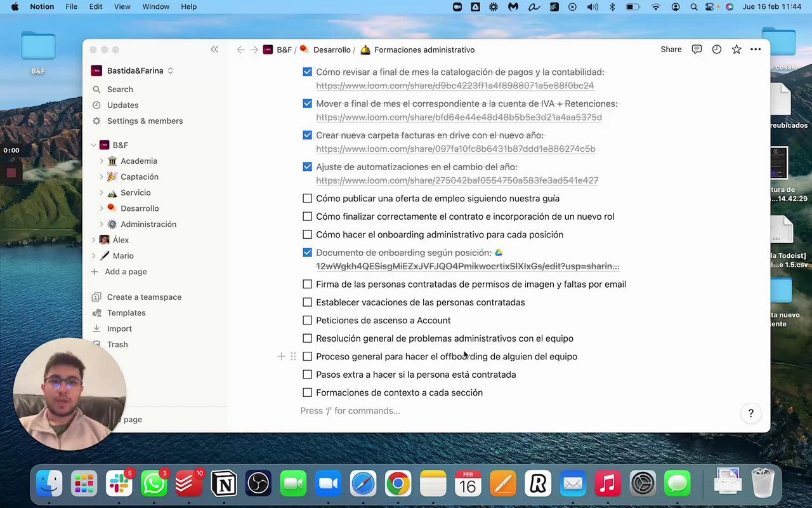Open Google Chrome from the Dock
Image resolution: width=812 pixels, height=508 pixels.
398,485
